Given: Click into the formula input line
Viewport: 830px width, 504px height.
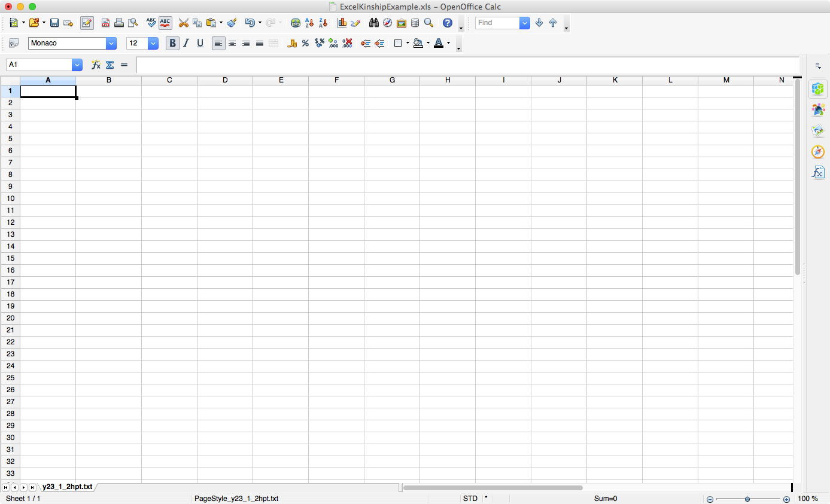Looking at the screenshot, I should pyautogui.click(x=468, y=65).
